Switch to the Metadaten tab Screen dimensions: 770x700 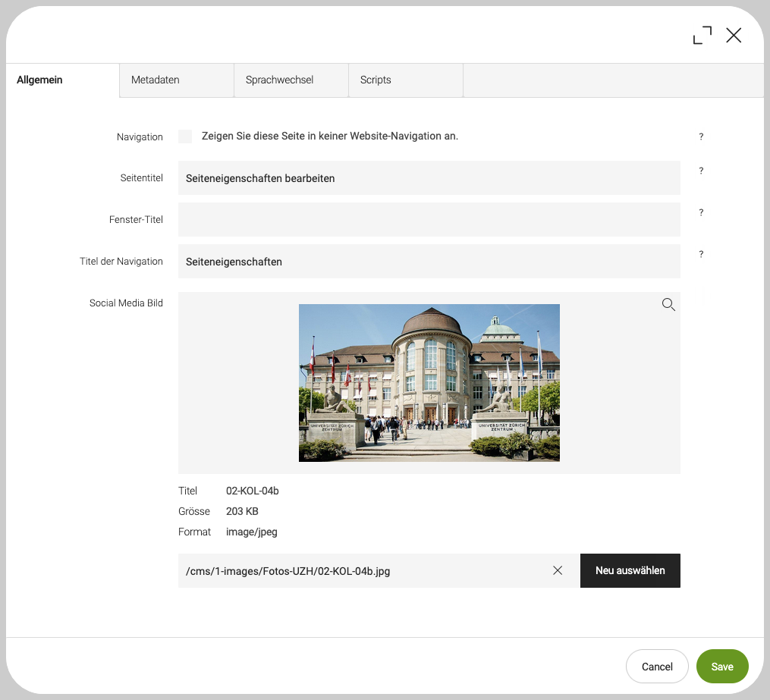coord(176,80)
